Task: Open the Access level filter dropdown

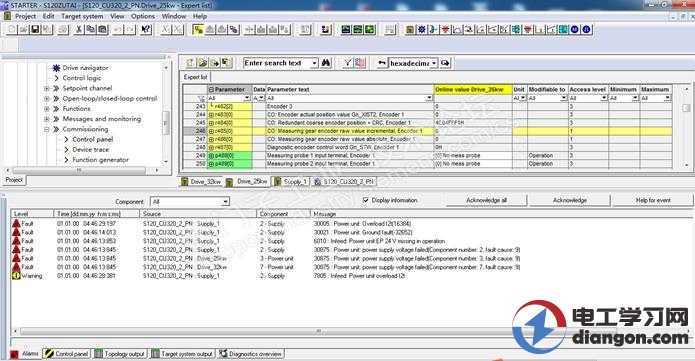Action: point(603,98)
